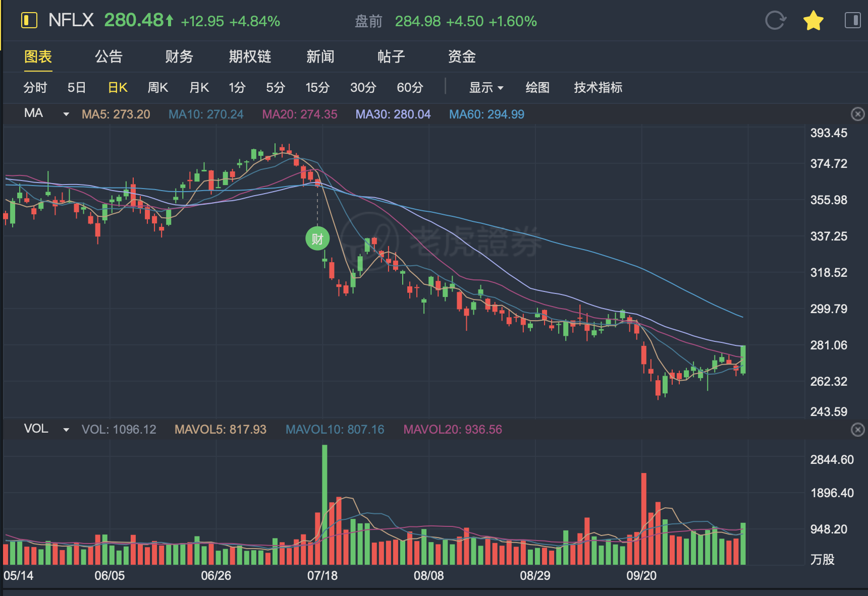Close the VOL indicator panel
Screen dimensions: 868x596
pos(857,430)
